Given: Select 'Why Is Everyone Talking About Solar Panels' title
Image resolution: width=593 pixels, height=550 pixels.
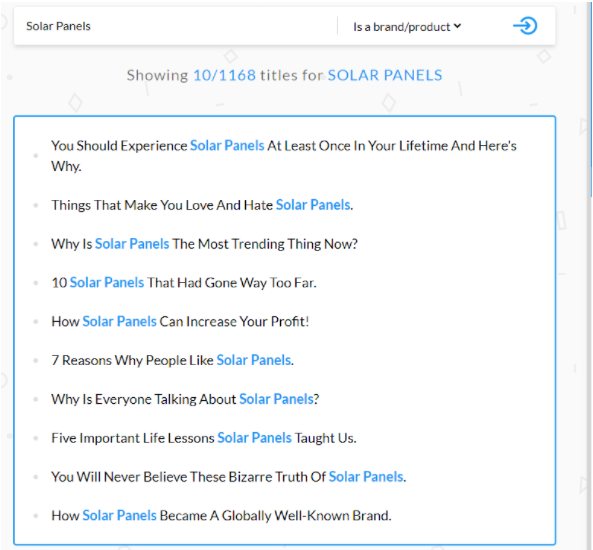Looking at the screenshot, I should (x=185, y=399).
